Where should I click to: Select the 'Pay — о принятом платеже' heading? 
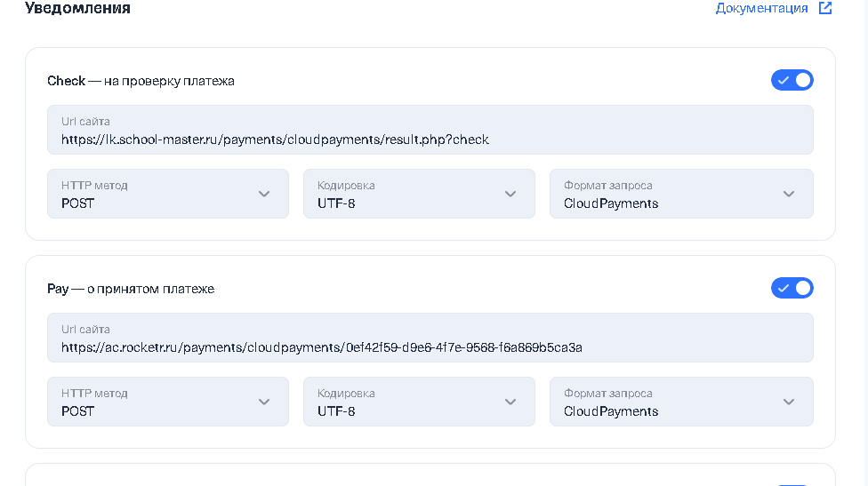pos(131,289)
